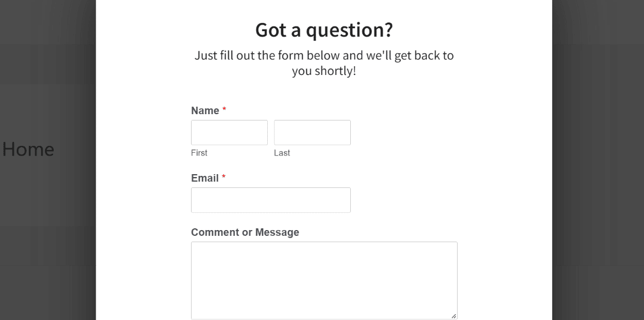Click inside the Comment or Message textarea
The width and height of the screenshot is (644, 320).
(x=324, y=281)
